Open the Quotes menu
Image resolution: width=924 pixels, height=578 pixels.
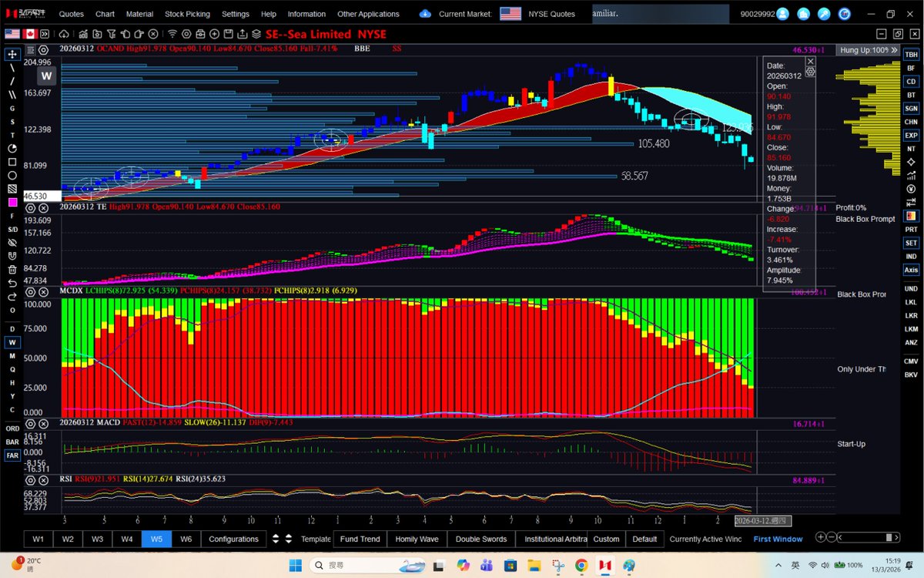(x=72, y=14)
